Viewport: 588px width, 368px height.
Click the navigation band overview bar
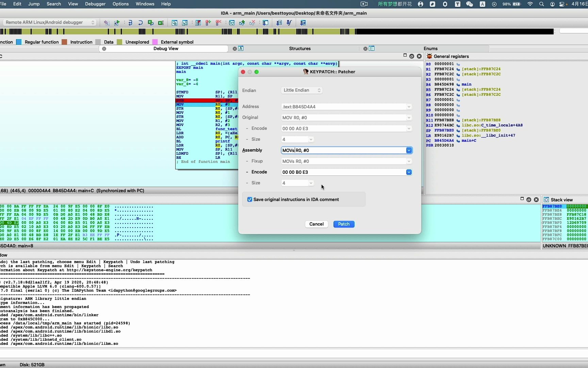277,31
